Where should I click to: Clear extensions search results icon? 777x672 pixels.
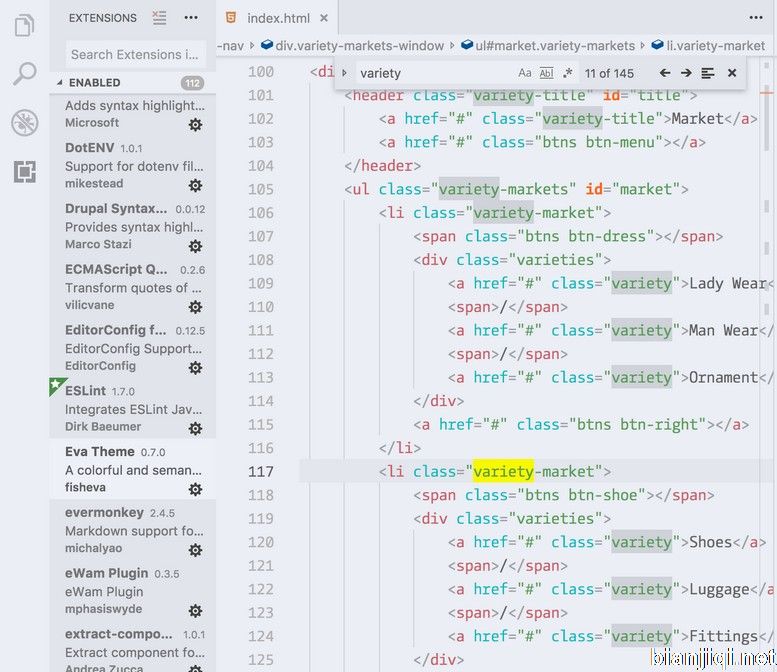[160, 18]
